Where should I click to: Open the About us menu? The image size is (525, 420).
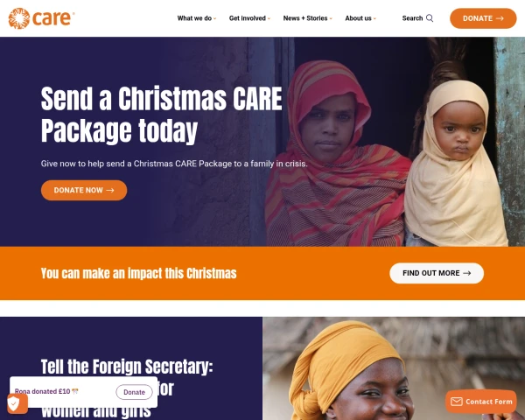pyautogui.click(x=358, y=18)
